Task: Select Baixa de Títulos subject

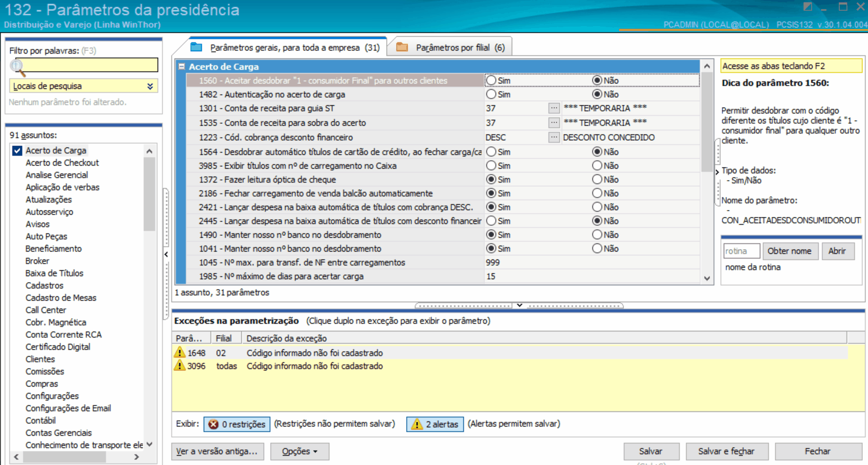Action: coord(54,273)
